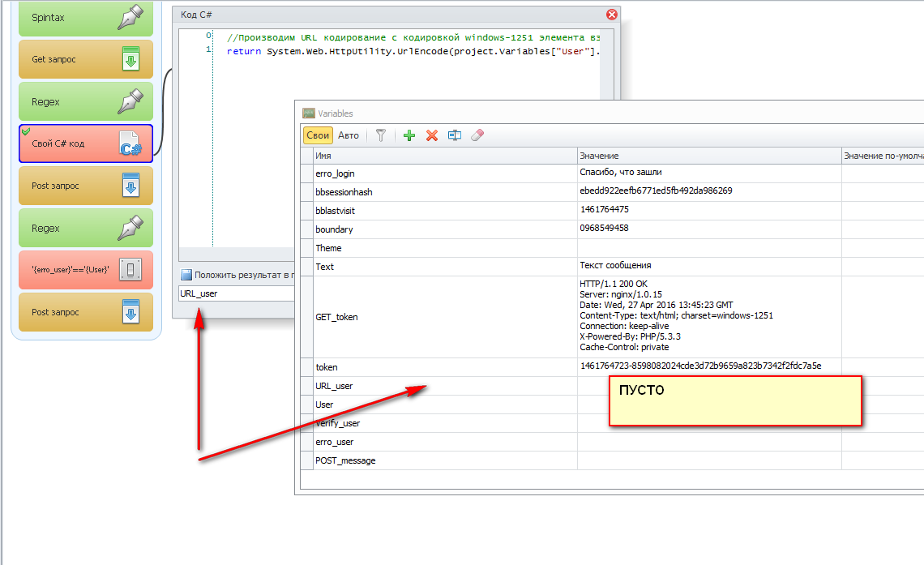
Task: Select the token variable row
Action: coord(445,367)
